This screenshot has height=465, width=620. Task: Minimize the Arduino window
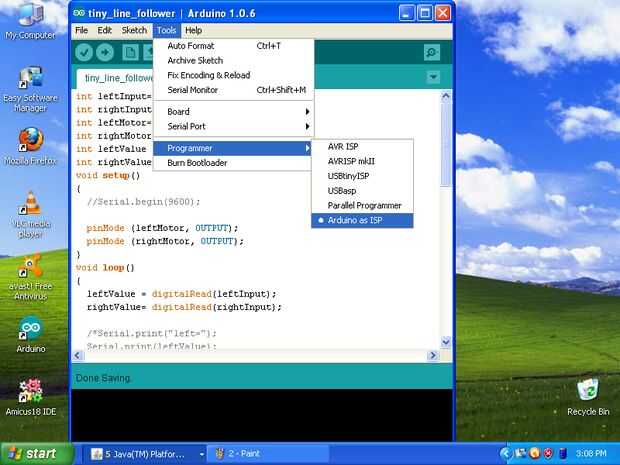[x=406, y=13]
